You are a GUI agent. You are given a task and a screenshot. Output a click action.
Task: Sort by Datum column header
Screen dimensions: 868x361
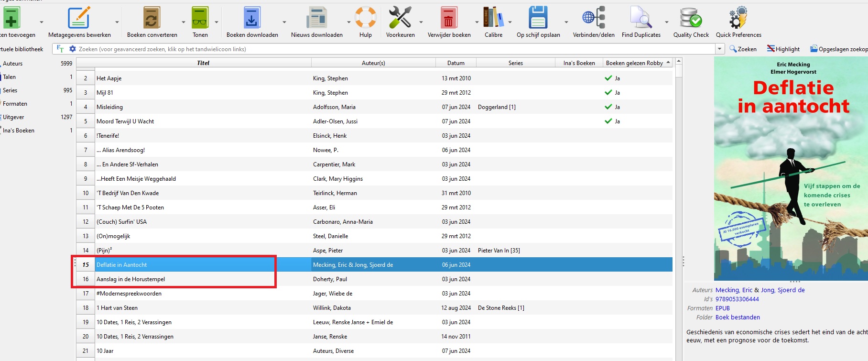tap(456, 63)
